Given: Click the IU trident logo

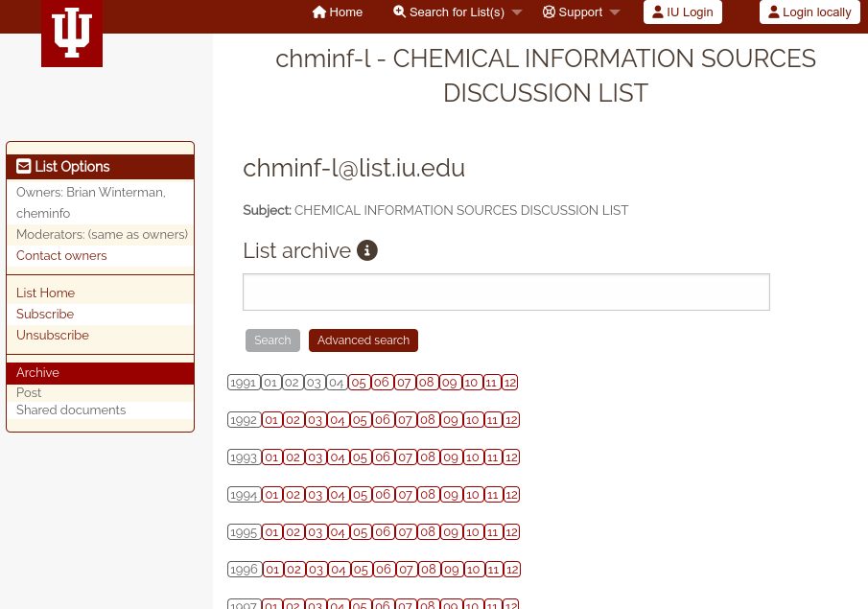Looking at the screenshot, I should pyautogui.click(x=71, y=33).
